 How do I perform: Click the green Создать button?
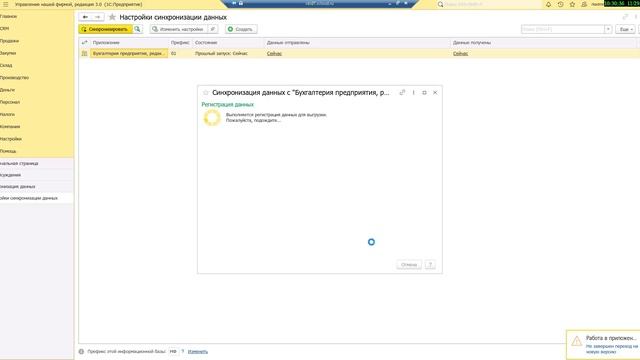[241, 29]
